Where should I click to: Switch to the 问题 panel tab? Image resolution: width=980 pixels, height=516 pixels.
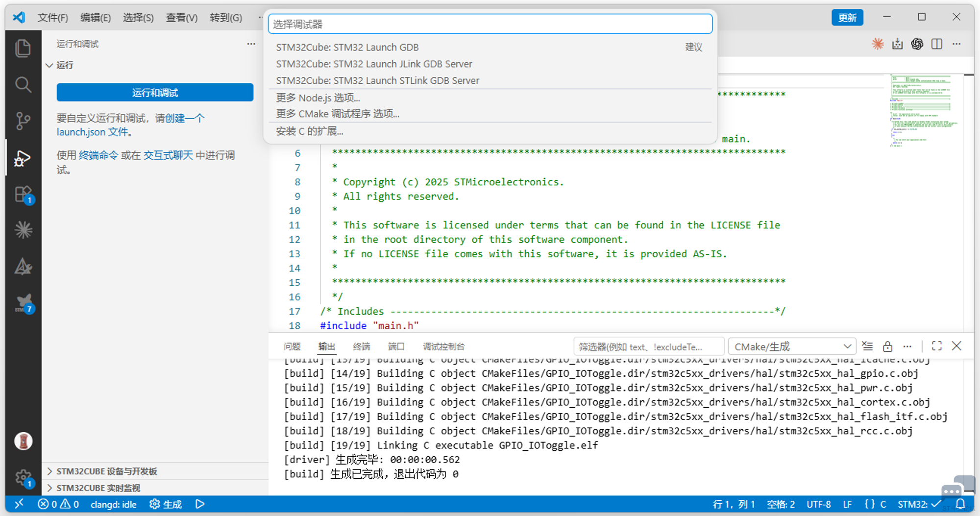point(292,346)
